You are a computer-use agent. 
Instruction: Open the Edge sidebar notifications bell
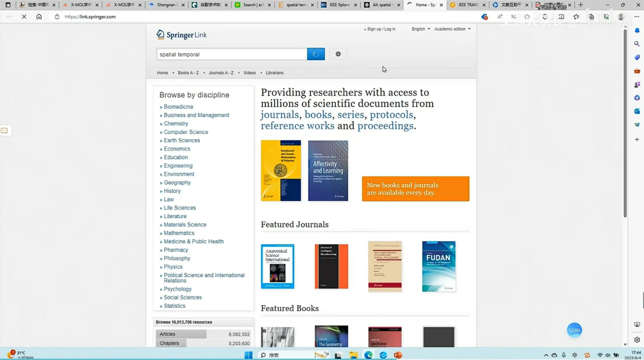[x=637, y=31]
